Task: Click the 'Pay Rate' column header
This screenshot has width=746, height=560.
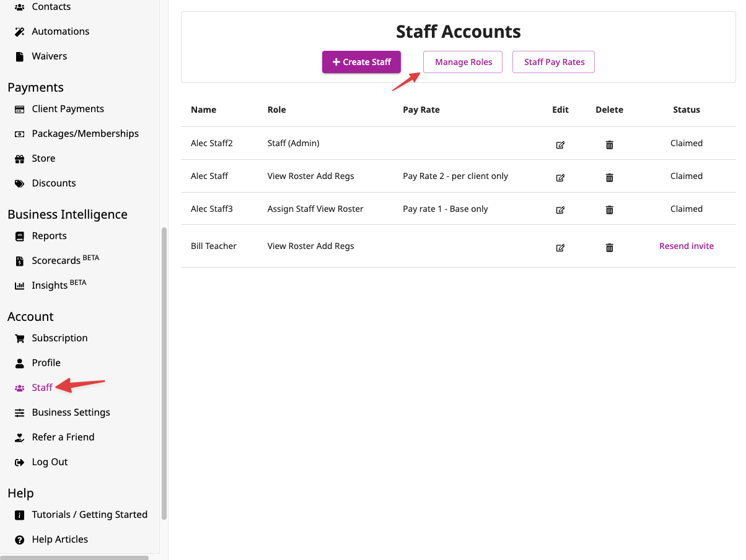Action: pyautogui.click(x=421, y=110)
